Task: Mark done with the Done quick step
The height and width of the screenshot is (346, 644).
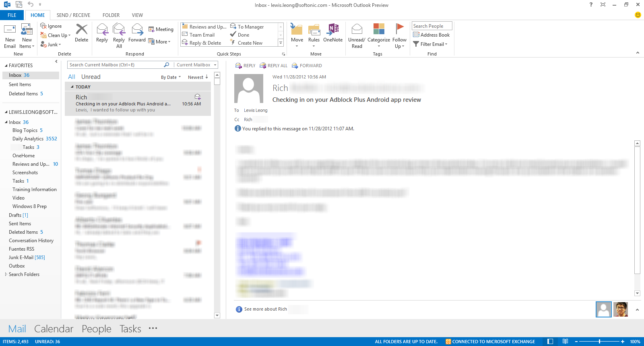Action: click(x=240, y=35)
